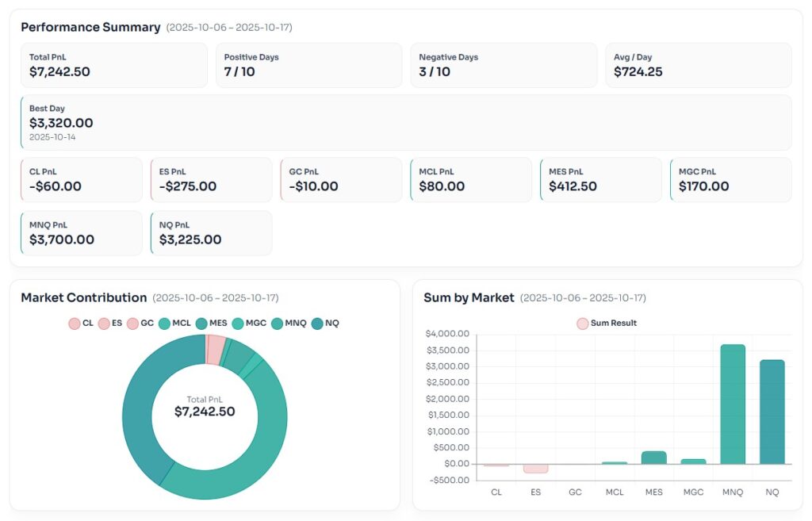Click the ES negative bar

(x=535, y=468)
